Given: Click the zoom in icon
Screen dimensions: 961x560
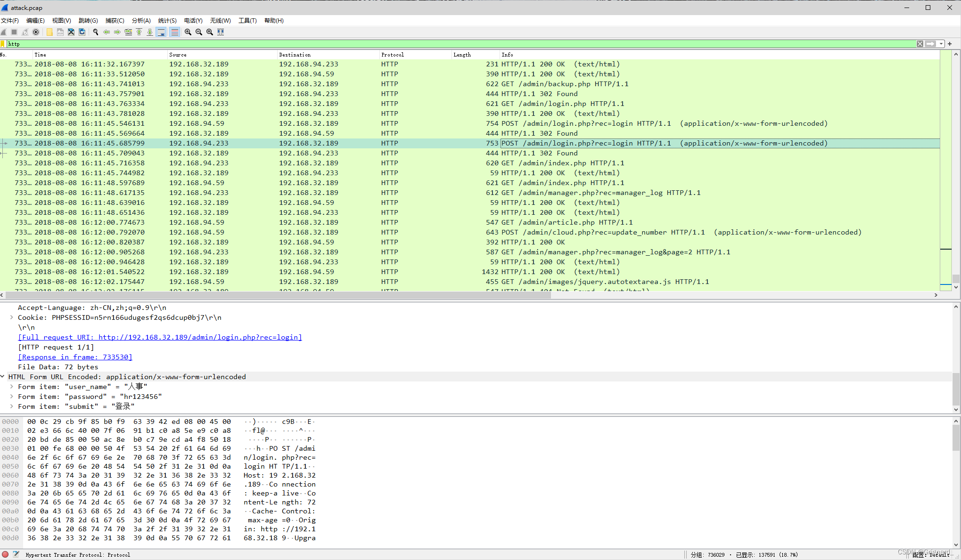Looking at the screenshot, I should [x=188, y=32].
